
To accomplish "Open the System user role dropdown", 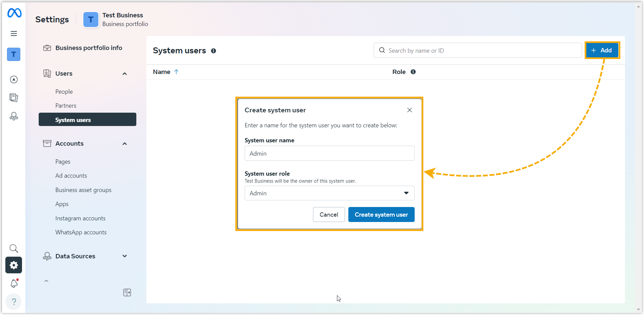I will pos(329,193).
